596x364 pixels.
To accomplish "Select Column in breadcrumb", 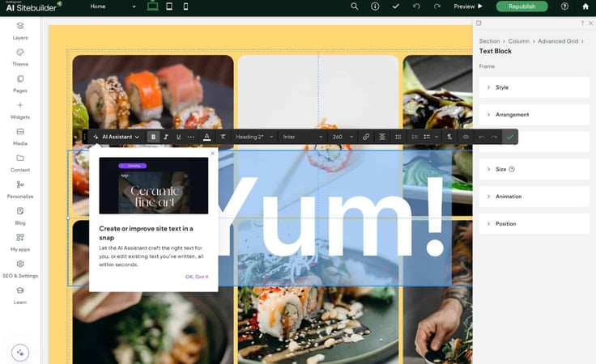I will tap(518, 41).
